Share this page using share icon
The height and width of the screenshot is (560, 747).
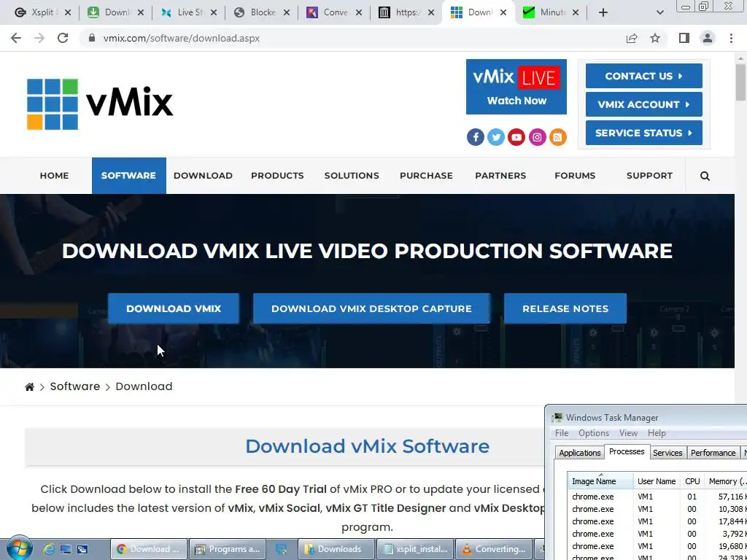632,38
